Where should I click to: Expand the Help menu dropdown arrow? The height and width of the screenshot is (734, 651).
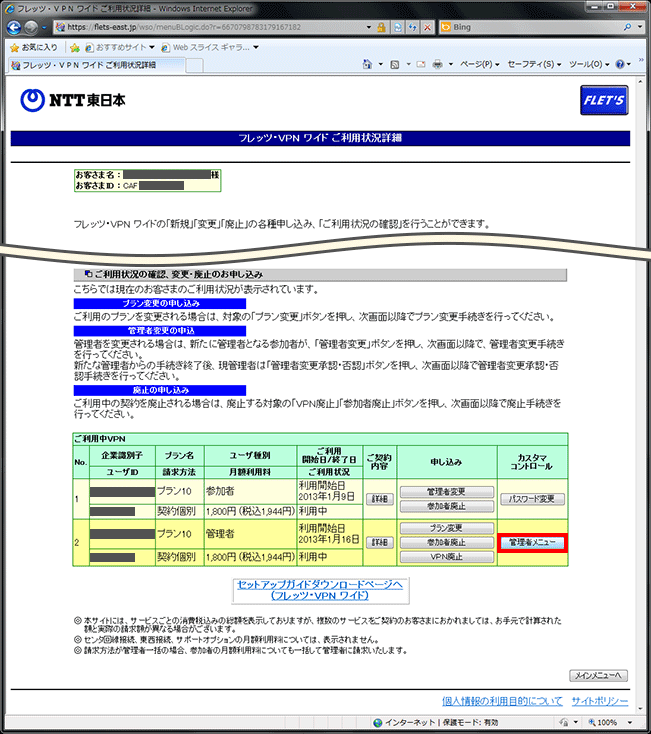point(629,64)
